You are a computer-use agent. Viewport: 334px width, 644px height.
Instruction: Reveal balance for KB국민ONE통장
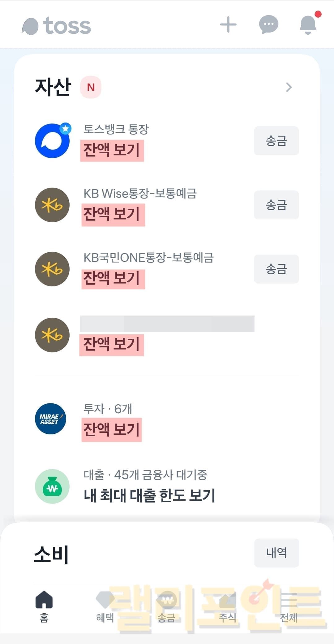tap(113, 278)
